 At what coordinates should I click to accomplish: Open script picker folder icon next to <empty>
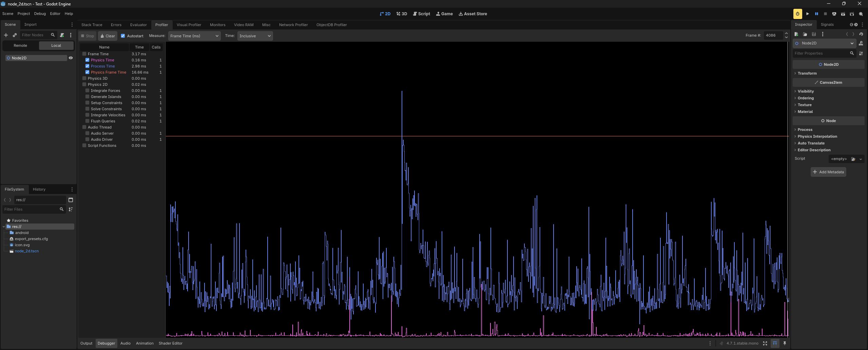pyautogui.click(x=853, y=159)
